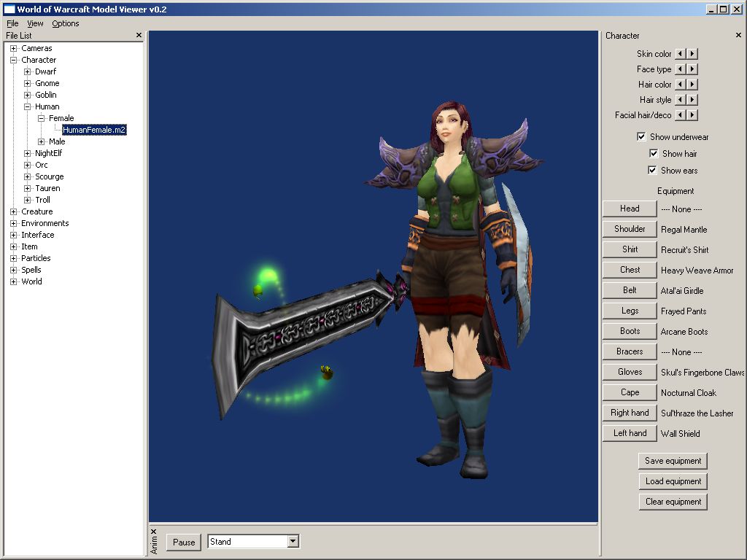Expand the Environments tree node

13,223
